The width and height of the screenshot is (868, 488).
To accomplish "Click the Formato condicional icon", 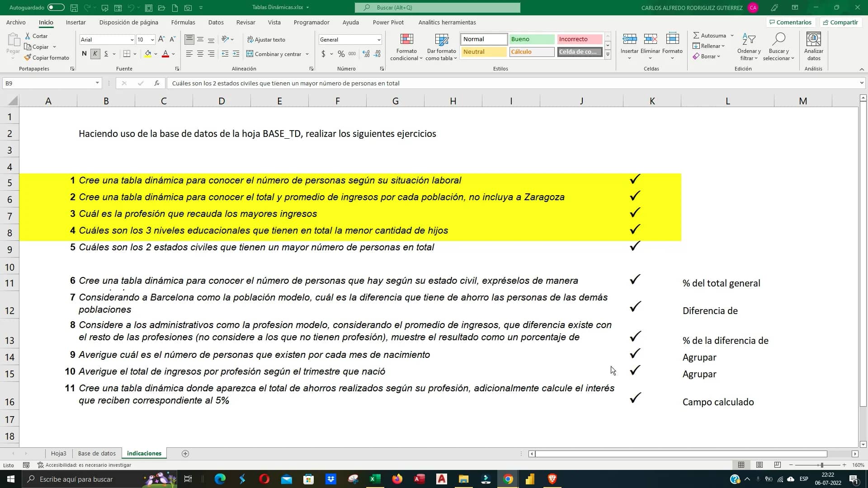I will (x=406, y=40).
